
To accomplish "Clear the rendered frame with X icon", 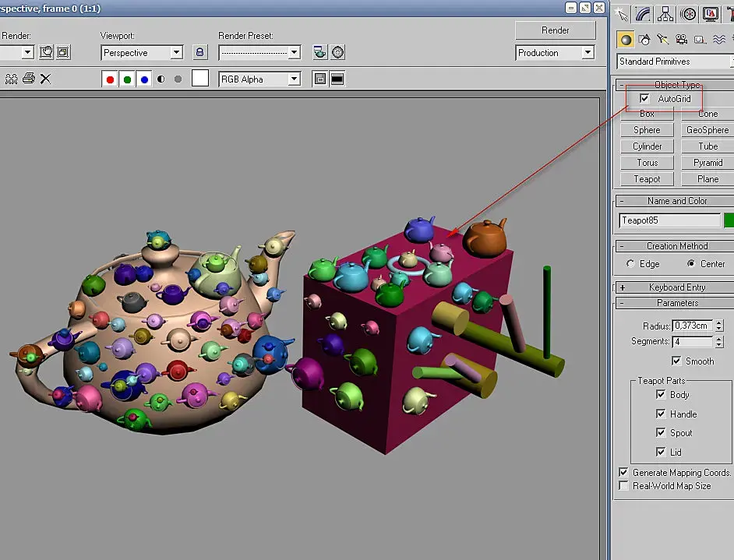I will click(x=45, y=79).
